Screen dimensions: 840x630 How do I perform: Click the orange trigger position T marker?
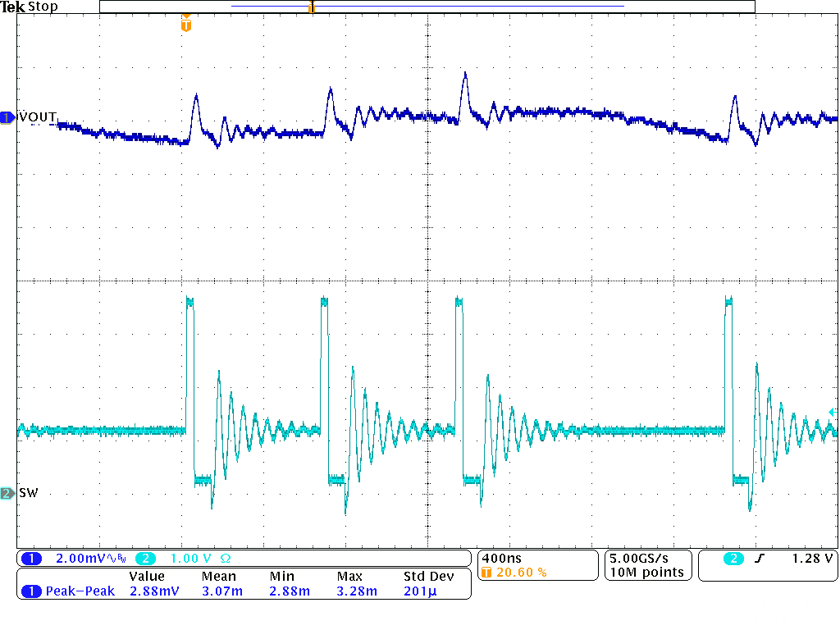[x=186, y=25]
